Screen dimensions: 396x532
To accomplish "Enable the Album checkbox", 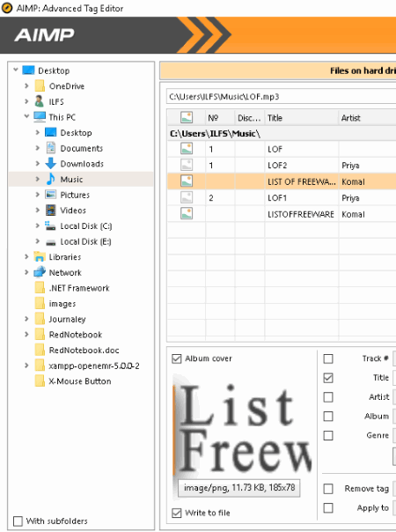I will point(328,416).
